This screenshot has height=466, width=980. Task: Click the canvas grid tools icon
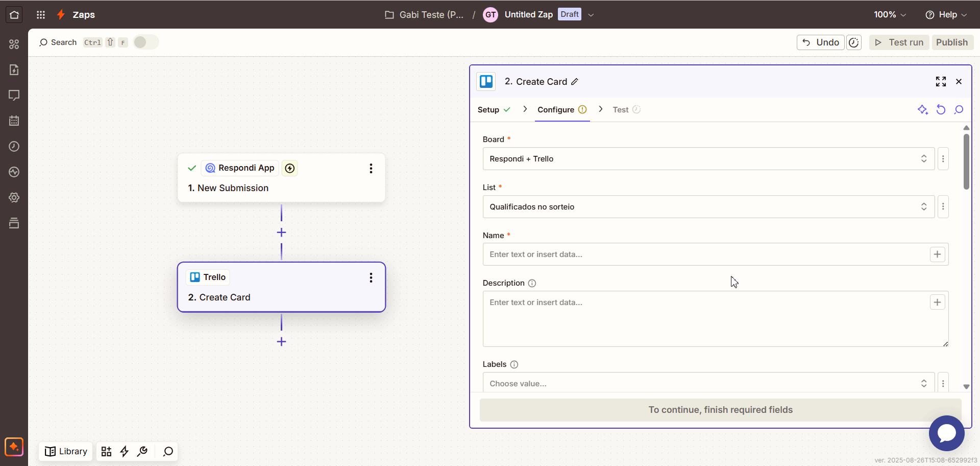point(106,452)
